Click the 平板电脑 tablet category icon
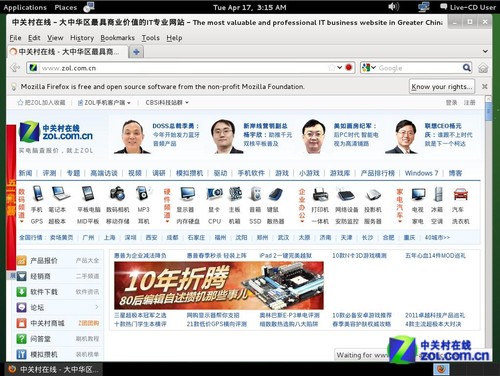This screenshot has width=500, height=376. pos(88,193)
